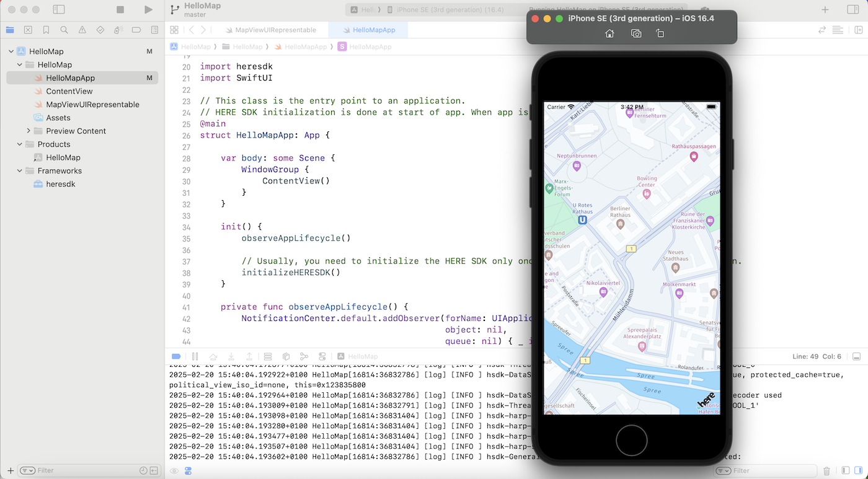The image size is (868, 479).
Task: Select HelloMap scheme in toolbar
Action: click(x=363, y=10)
